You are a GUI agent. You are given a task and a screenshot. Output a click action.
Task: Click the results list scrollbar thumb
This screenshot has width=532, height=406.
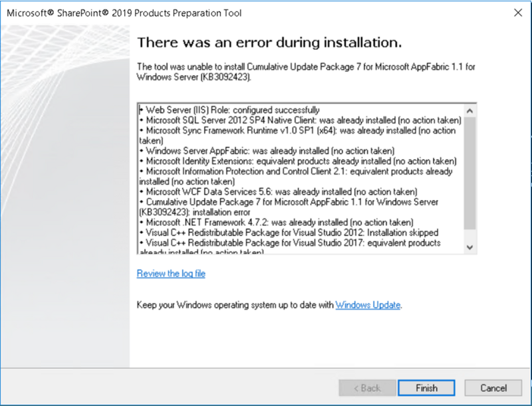470,173
